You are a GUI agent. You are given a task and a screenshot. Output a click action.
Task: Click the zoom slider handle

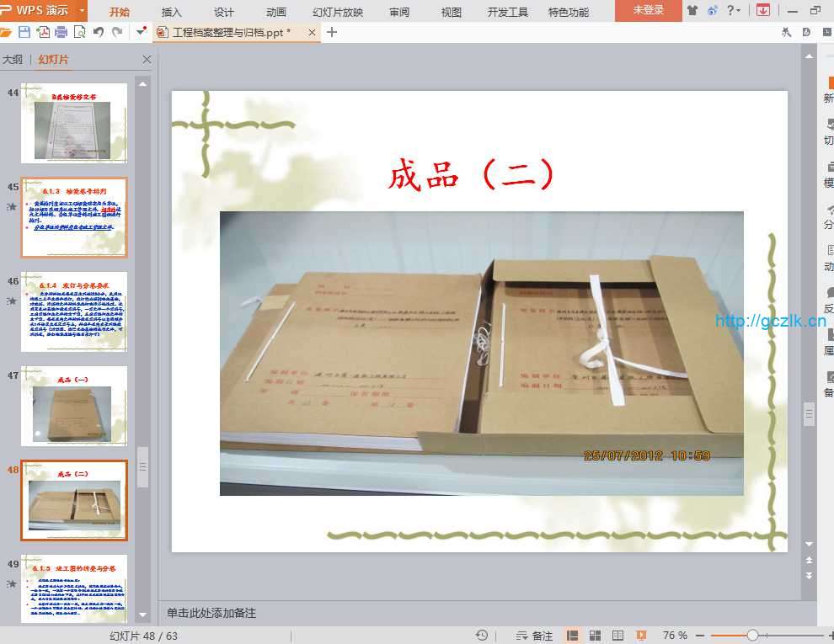(x=752, y=636)
